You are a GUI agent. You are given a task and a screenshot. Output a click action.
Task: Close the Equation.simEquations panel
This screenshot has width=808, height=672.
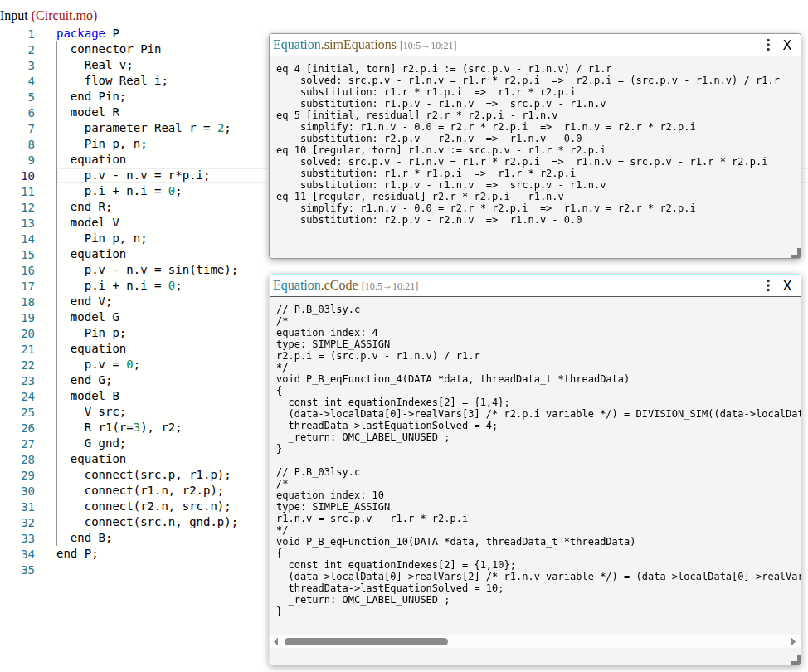(787, 45)
